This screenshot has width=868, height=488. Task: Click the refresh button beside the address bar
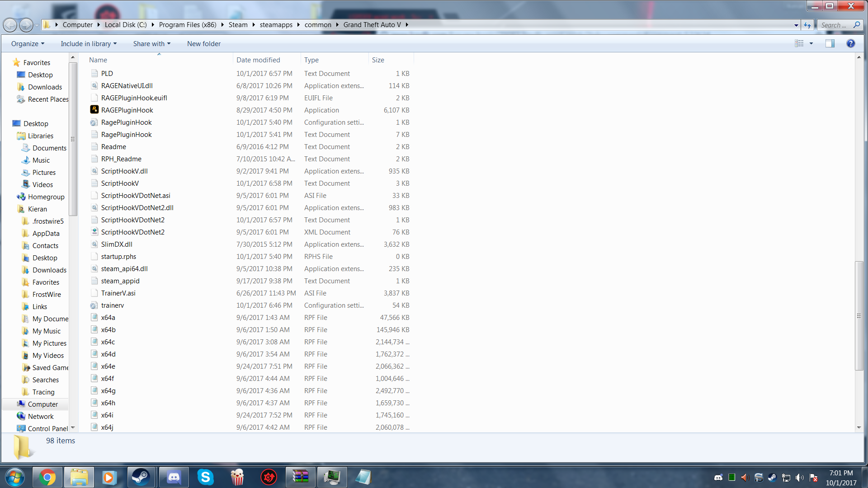[x=807, y=25]
